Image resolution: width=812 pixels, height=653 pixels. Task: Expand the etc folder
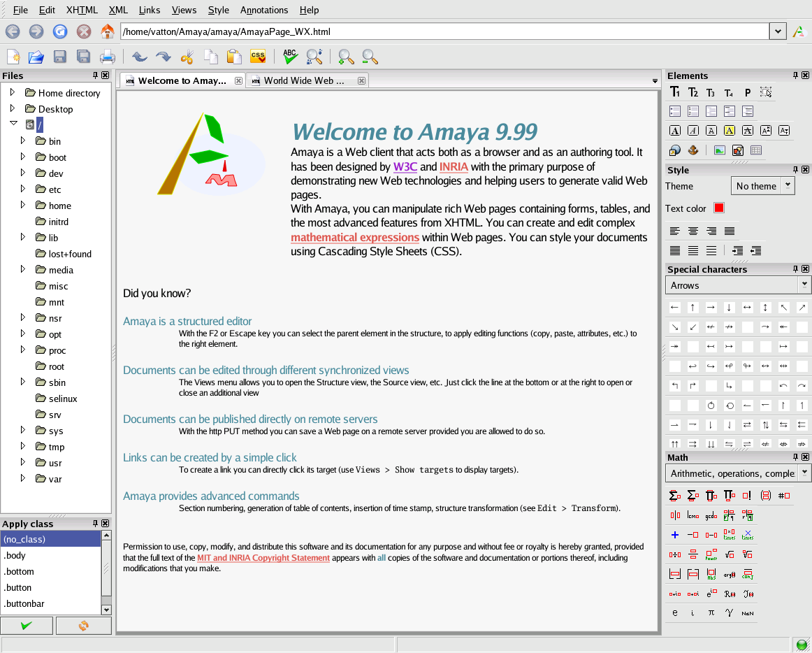coord(23,189)
